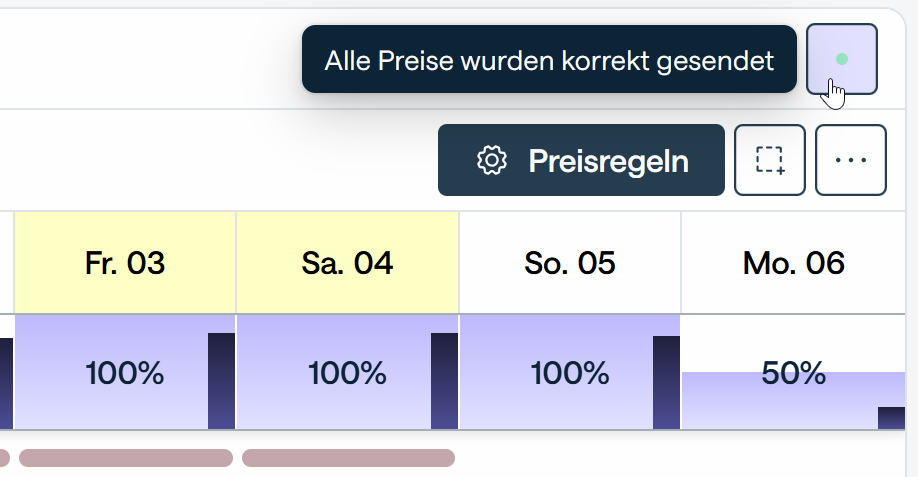Click the tooltip 'Alle Preise wurden korrekt gesendet'
918x477 pixels.
549,60
